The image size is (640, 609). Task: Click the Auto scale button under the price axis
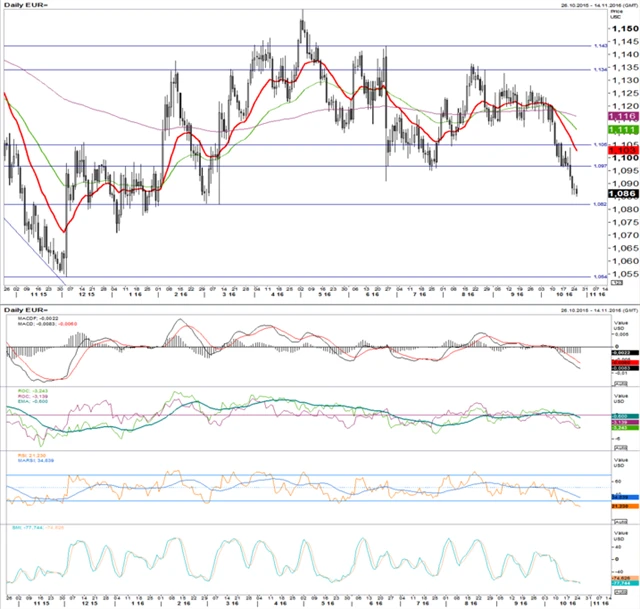click(x=617, y=282)
